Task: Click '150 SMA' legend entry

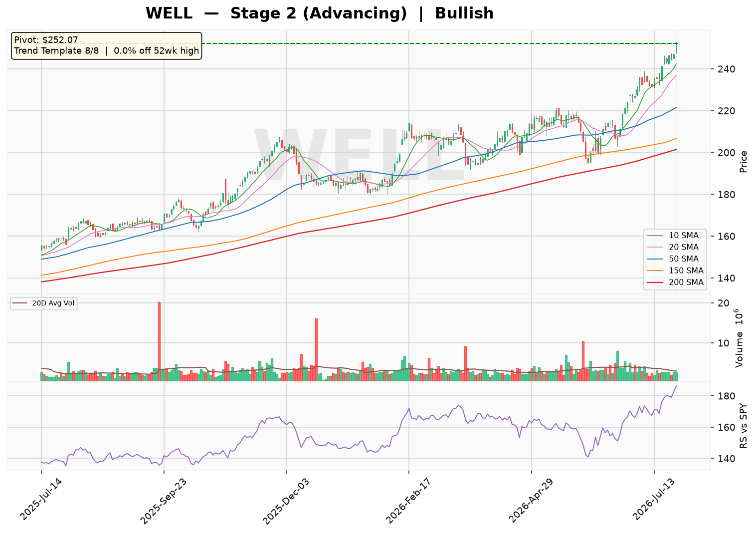Action: tap(675, 270)
